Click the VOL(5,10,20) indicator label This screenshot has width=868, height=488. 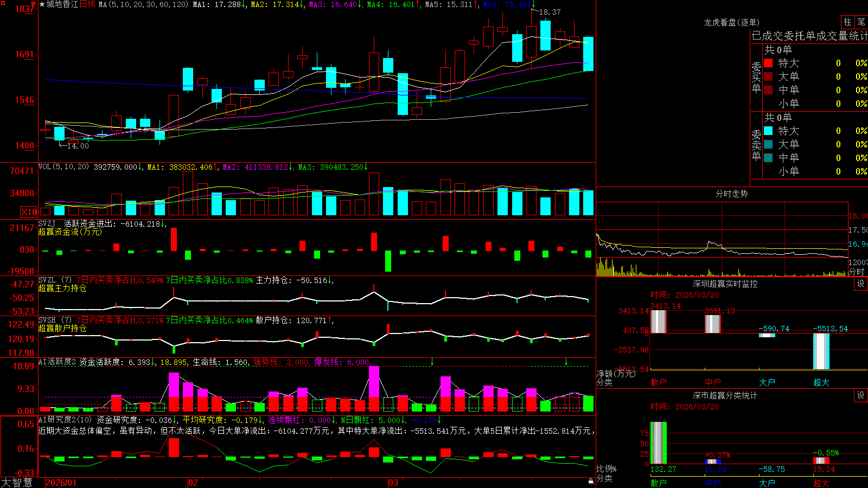tap(63, 167)
